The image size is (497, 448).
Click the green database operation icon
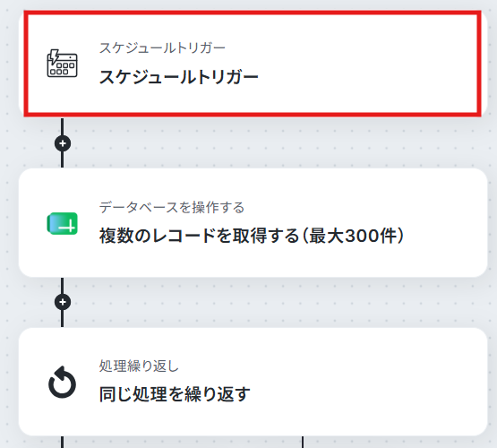tap(62, 223)
